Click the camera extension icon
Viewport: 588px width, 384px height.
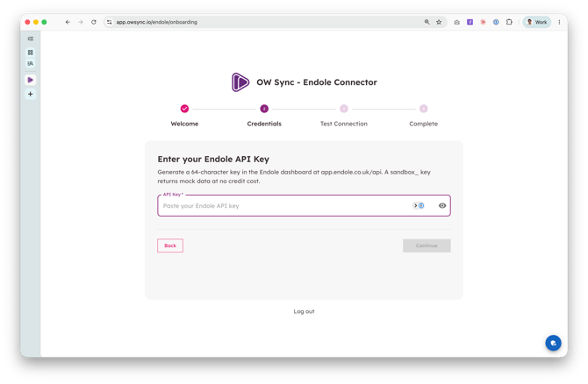click(456, 22)
